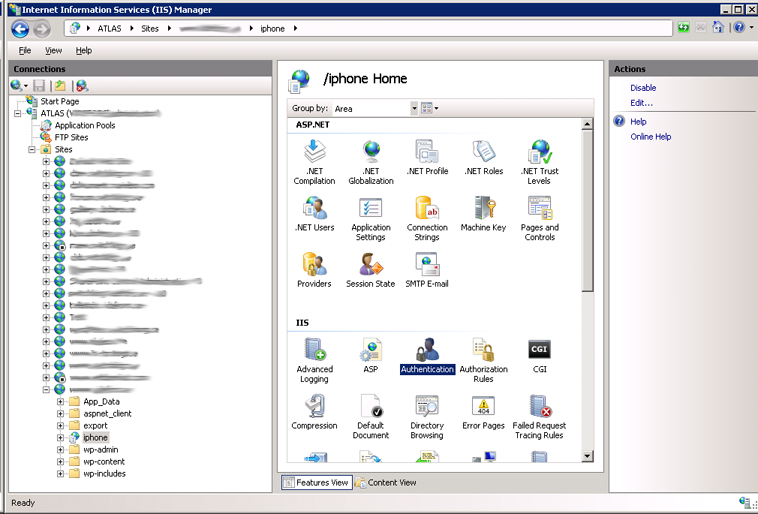This screenshot has width=758, height=514.
Task: Click the Save toolbar icon in Connections
Action: (39, 86)
